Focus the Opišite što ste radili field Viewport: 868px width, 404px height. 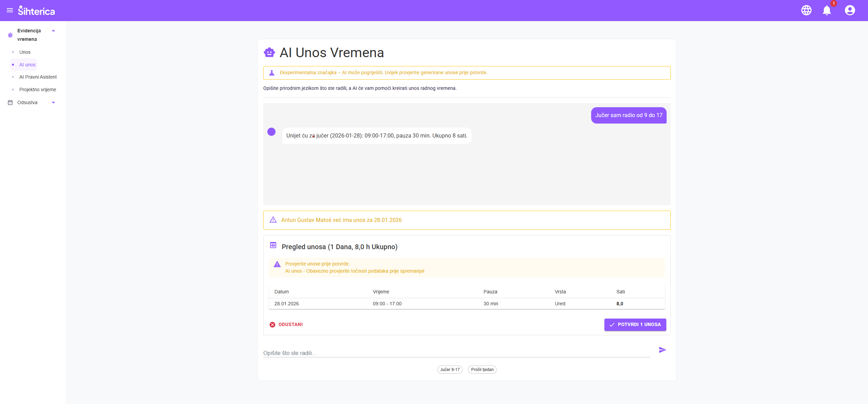456,353
